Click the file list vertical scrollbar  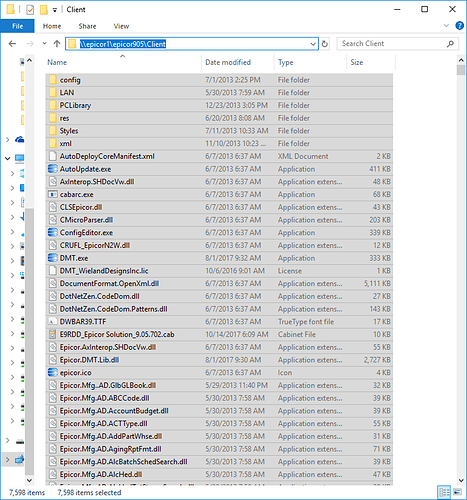461,271
